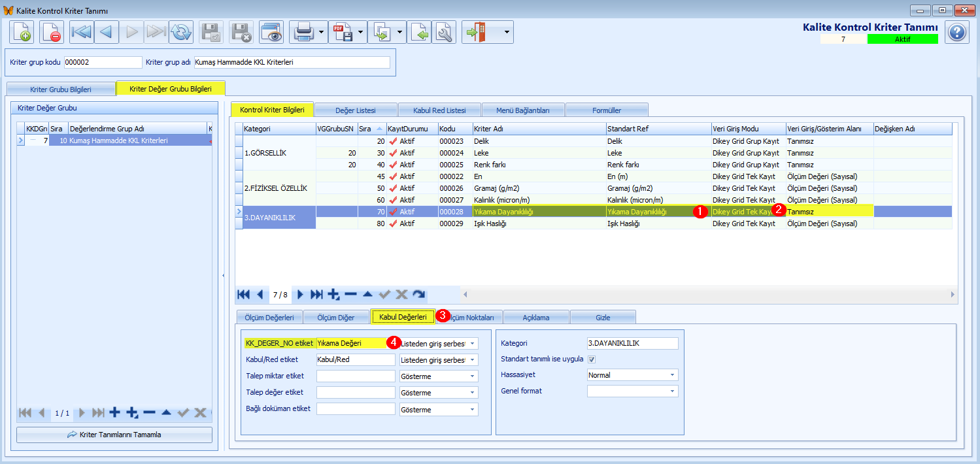Select the Gizle tab

(603, 318)
